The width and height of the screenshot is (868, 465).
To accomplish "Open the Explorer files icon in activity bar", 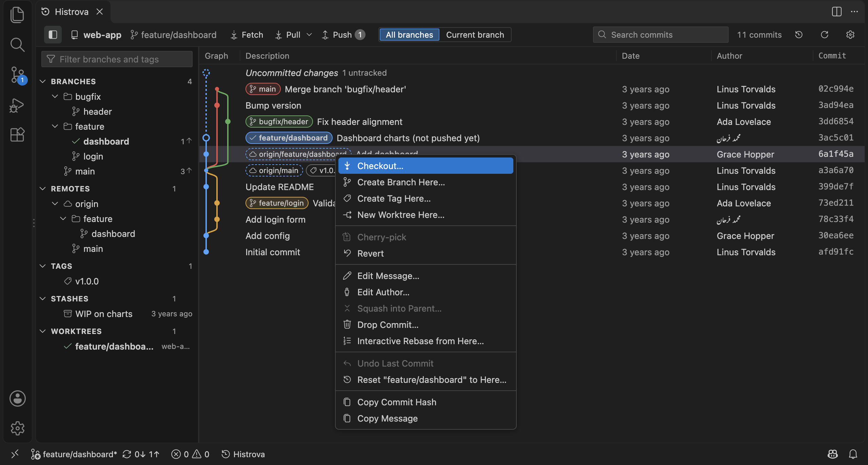I will pos(17,15).
